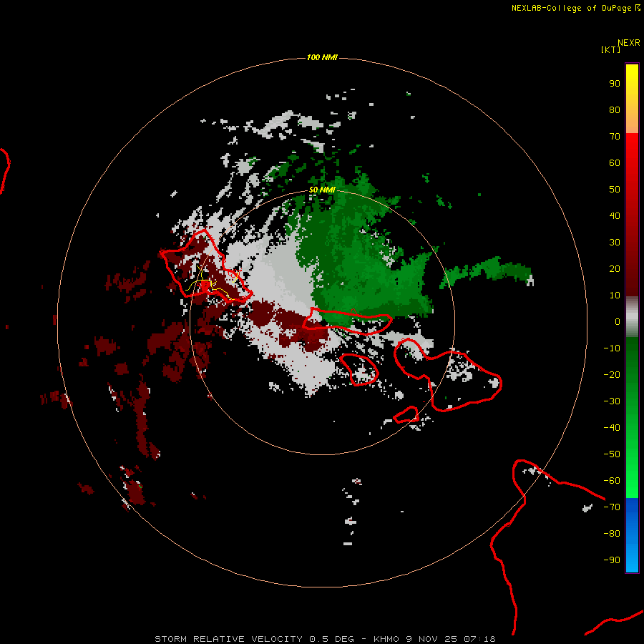The height and width of the screenshot is (644, 644).
Task: Select the positive 80 knot scale label
Action: tap(615, 110)
